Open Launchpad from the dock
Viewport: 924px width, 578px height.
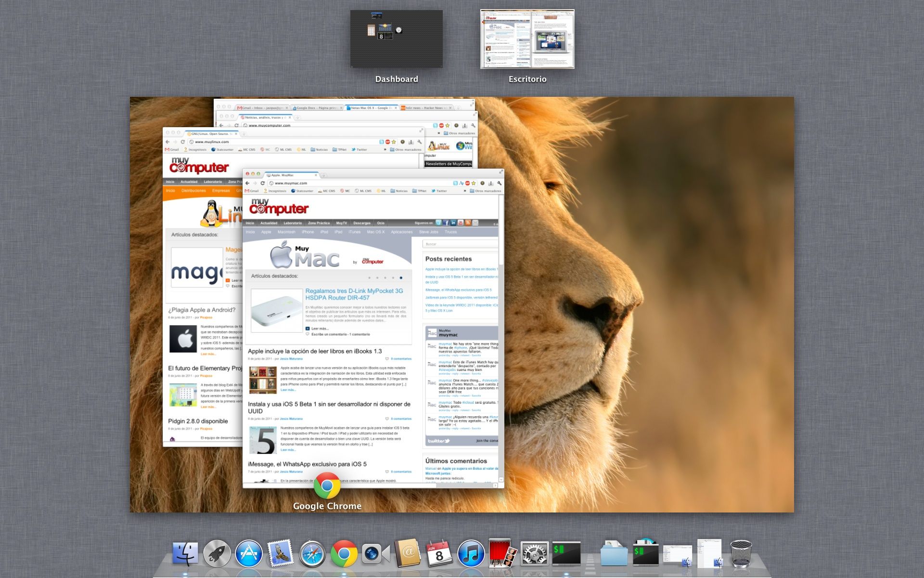point(217,554)
